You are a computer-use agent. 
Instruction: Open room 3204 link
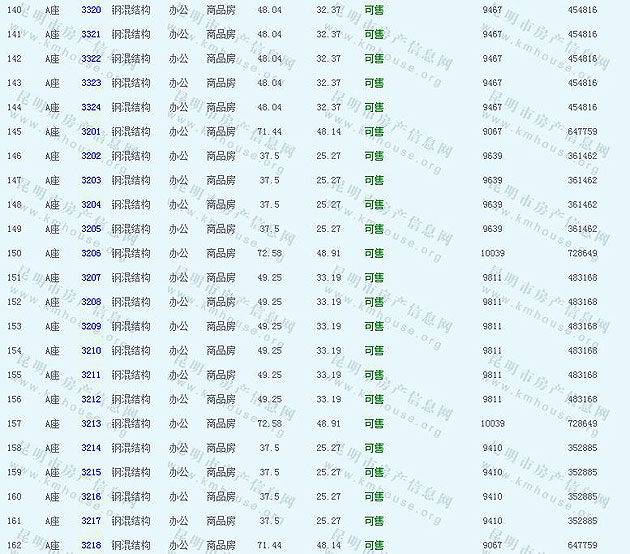[91, 204]
